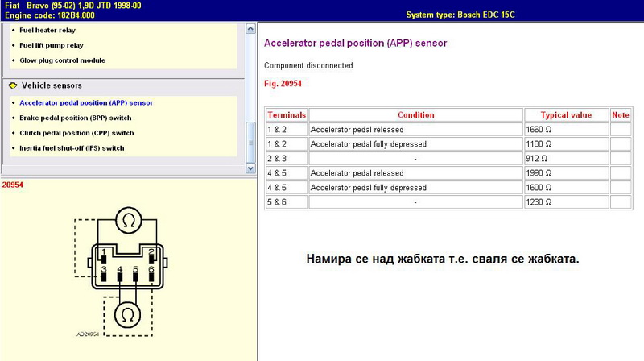This screenshot has height=361, width=644.
Task: Click the yellow Vehicle sensors section icon
Action: click(12, 85)
